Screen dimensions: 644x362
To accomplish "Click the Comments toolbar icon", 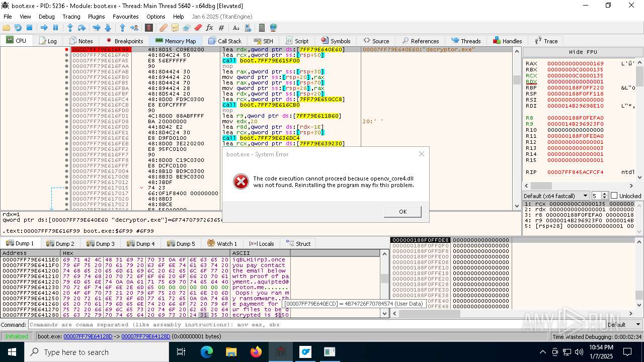I will 175,28.
